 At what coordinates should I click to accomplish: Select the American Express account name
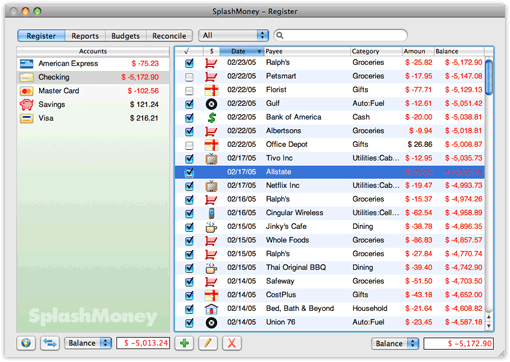(x=68, y=63)
